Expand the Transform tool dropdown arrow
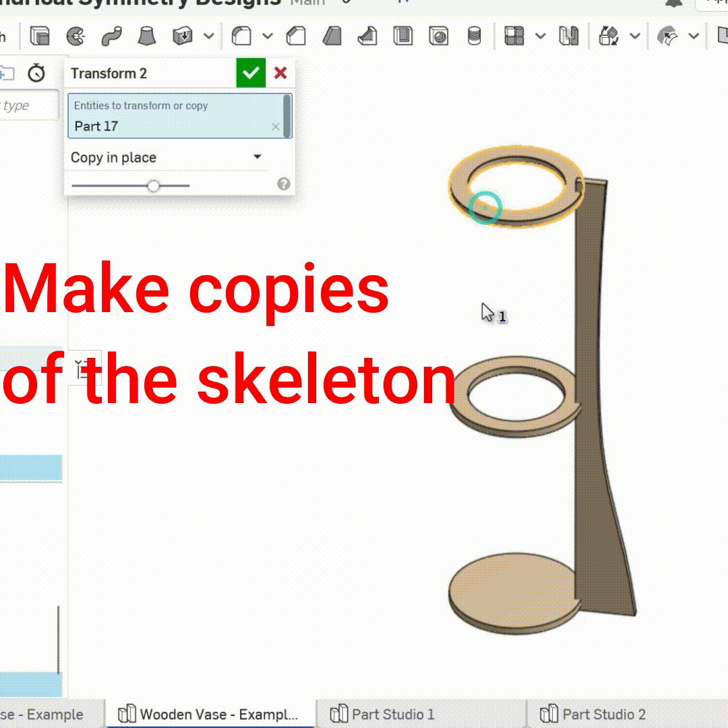 point(634,36)
